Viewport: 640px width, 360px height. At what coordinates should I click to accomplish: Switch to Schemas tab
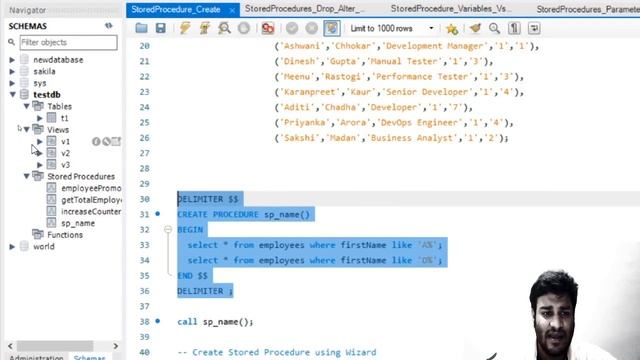(89, 357)
